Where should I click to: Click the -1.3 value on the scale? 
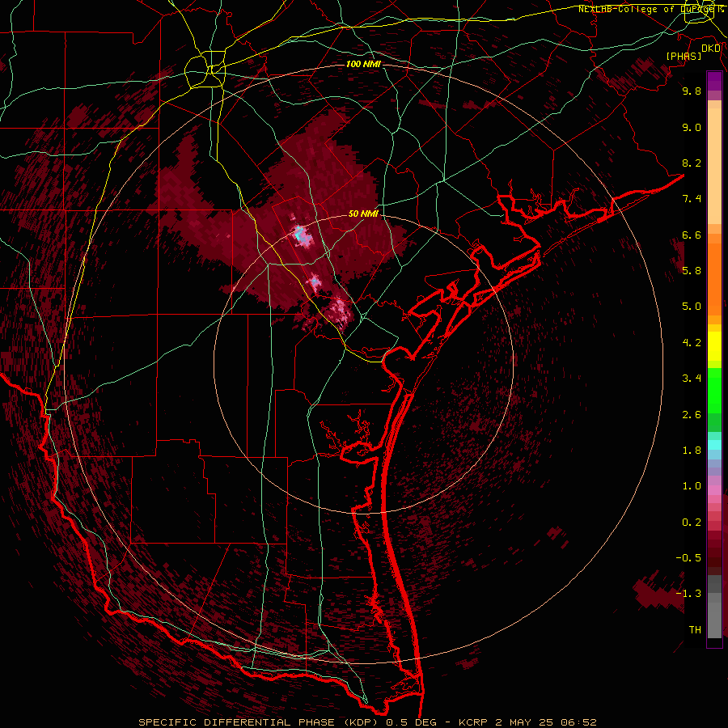[688, 594]
